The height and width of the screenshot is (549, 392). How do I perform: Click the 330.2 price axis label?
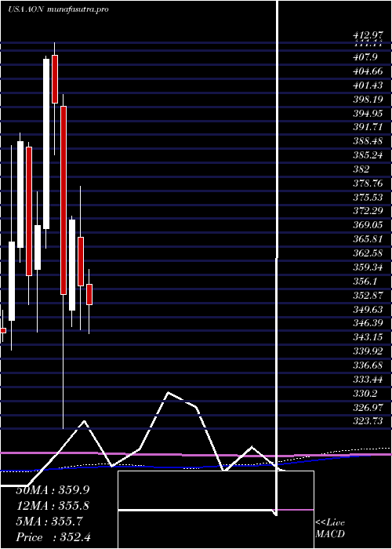coord(366,393)
